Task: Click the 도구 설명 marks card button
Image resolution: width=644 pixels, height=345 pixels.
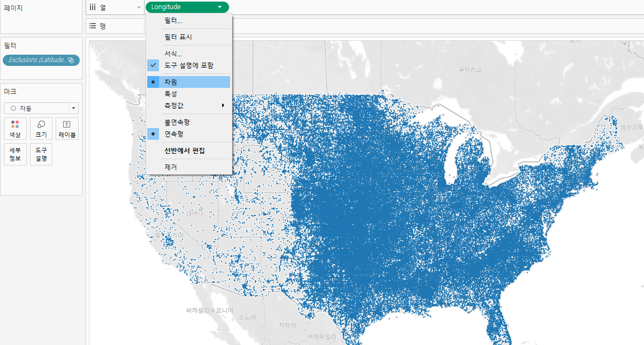Action: (x=41, y=154)
